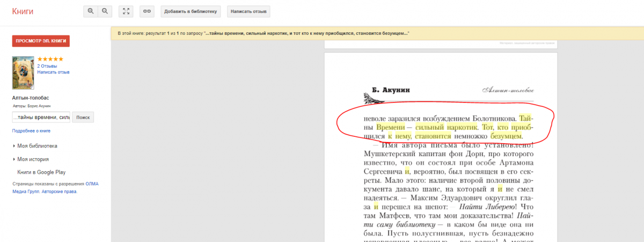Click the zoom out magnifier icon

pos(105,11)
